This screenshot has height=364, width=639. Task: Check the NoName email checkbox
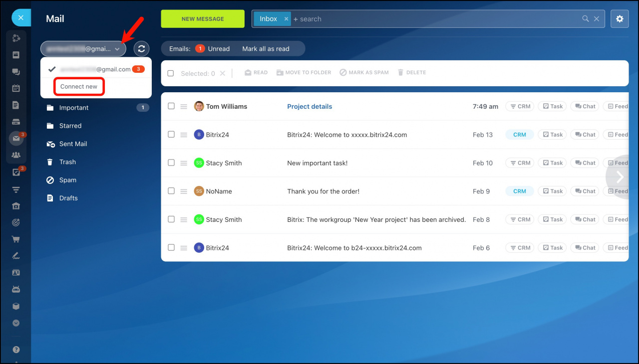click(x=171, y=191)
